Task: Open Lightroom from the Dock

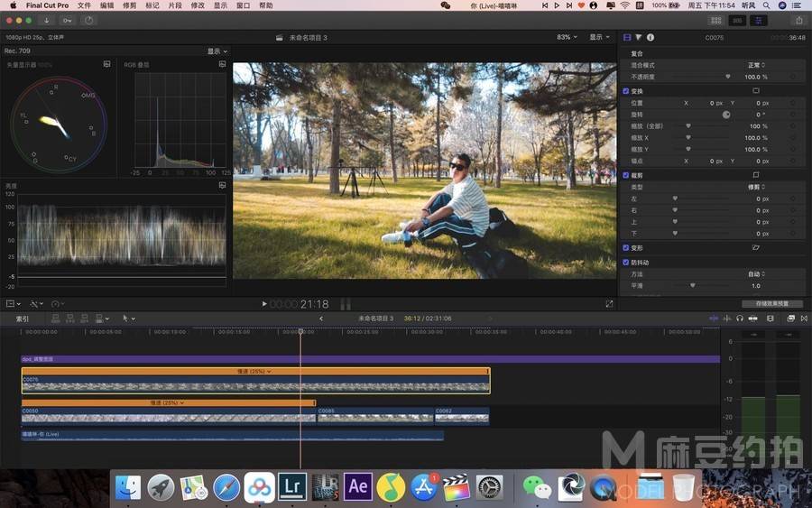Action: (292, 486)
